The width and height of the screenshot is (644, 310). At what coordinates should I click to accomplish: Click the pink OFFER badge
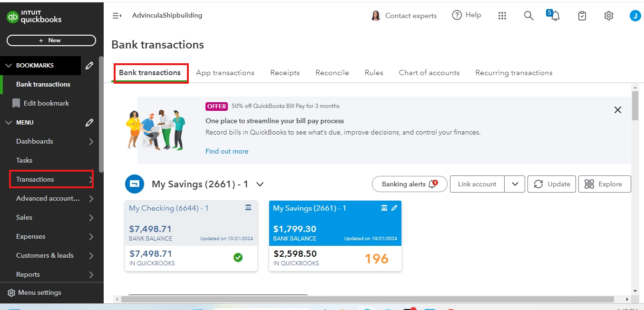click(217, 106)
